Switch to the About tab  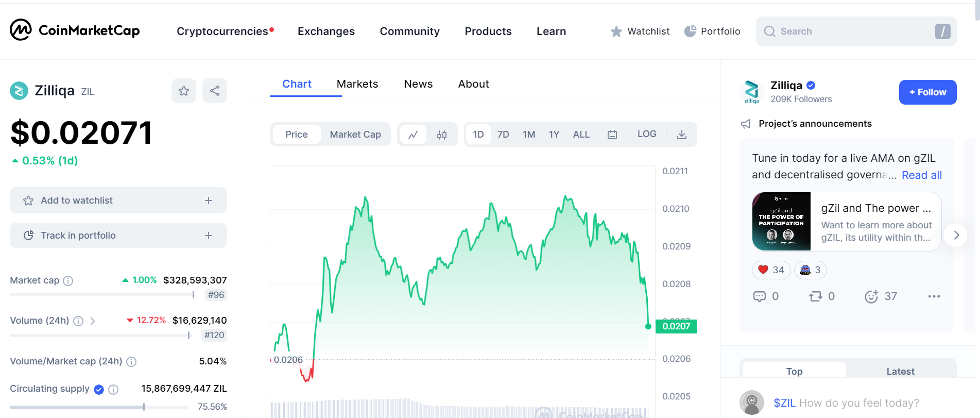pyautogui.click(x=474, y=84)
